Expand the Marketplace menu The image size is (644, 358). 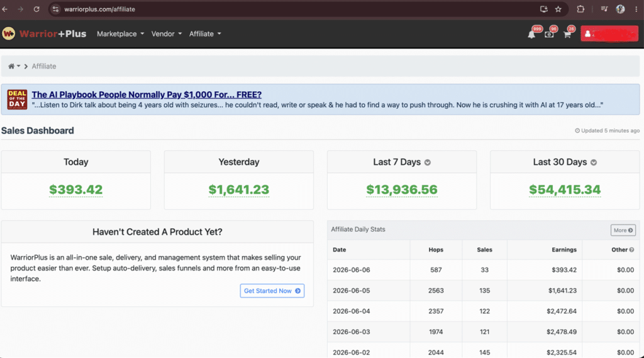tap(120, 34)
